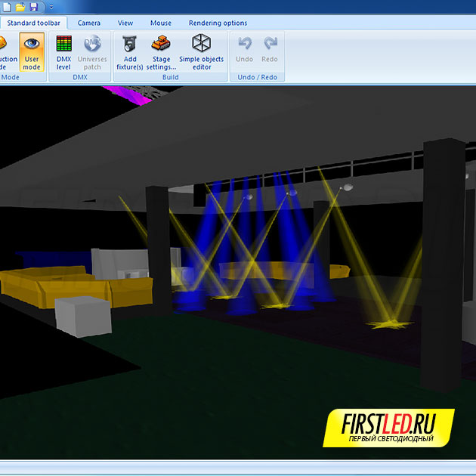Select the gray cube in the 3D scene

(83, 314)
